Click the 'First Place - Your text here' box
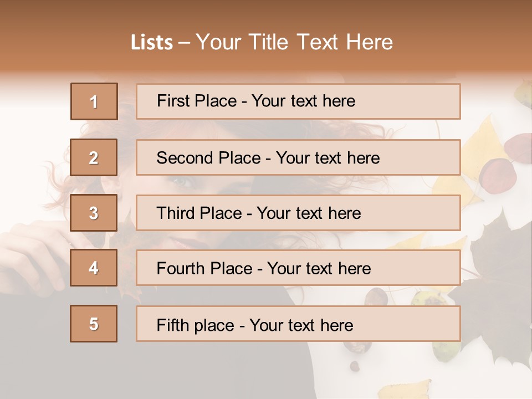 [298, 101]
